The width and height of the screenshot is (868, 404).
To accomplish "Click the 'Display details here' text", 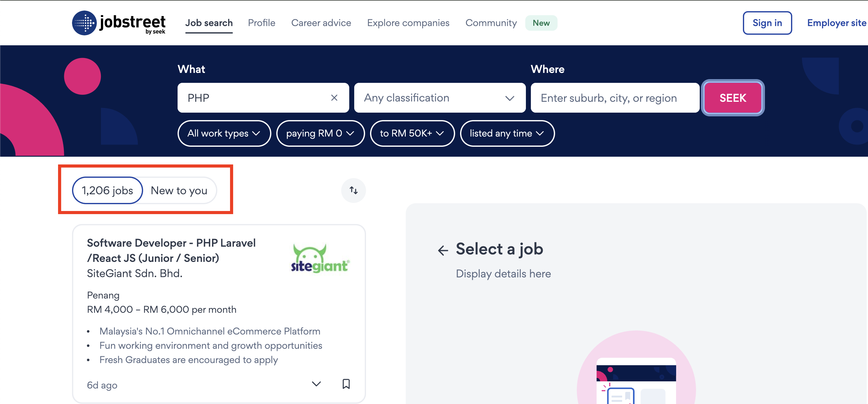I will click(503, 273).
